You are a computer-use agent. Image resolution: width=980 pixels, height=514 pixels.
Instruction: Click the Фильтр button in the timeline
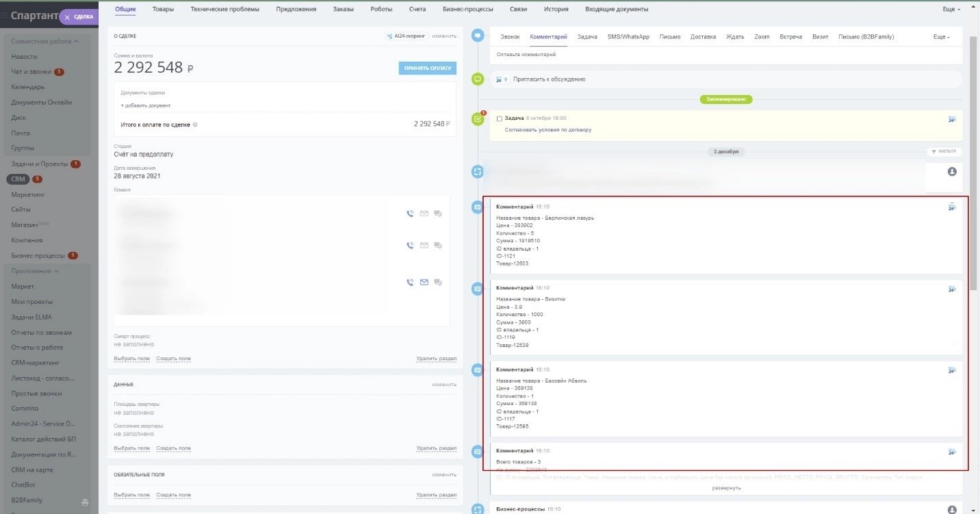pos(944,151)
